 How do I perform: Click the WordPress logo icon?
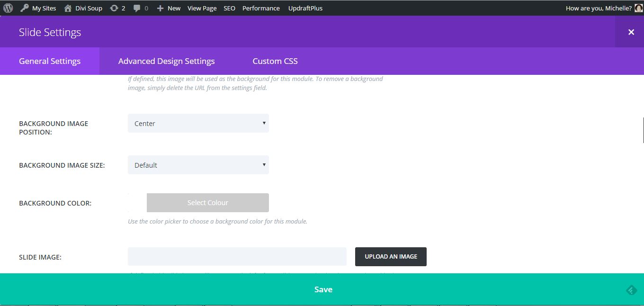coord(8,8)
